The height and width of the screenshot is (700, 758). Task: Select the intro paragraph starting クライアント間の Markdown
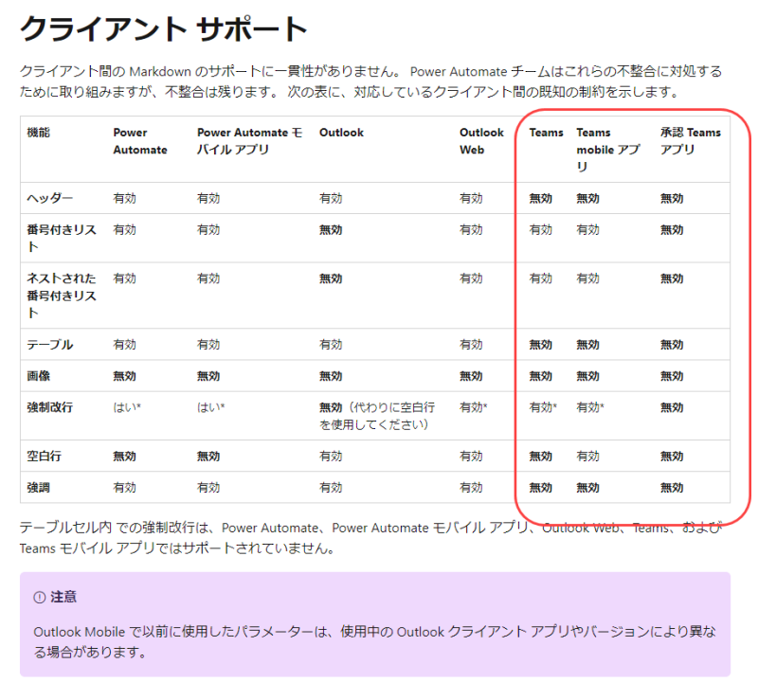(x=370, y=81)
